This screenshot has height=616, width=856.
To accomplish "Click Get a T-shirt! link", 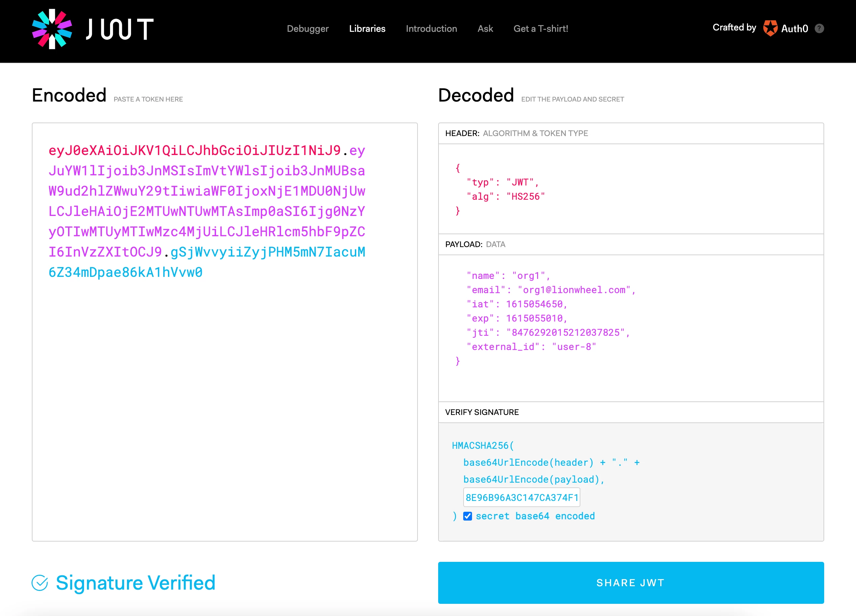I will click(x=540, y=29).
